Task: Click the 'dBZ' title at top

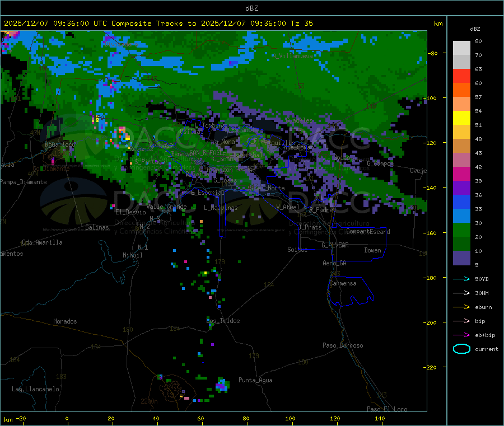Action: (251, 8)
